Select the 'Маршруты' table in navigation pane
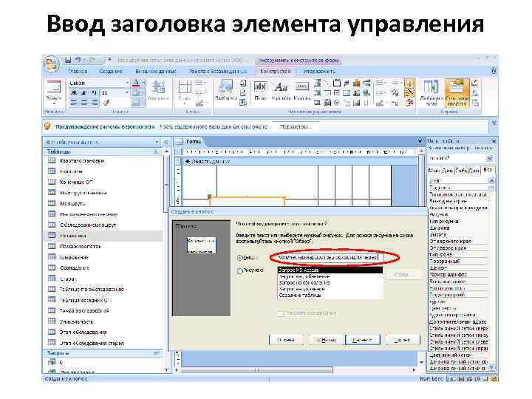The width and height of the screenshot is (532, 399). 72,204
